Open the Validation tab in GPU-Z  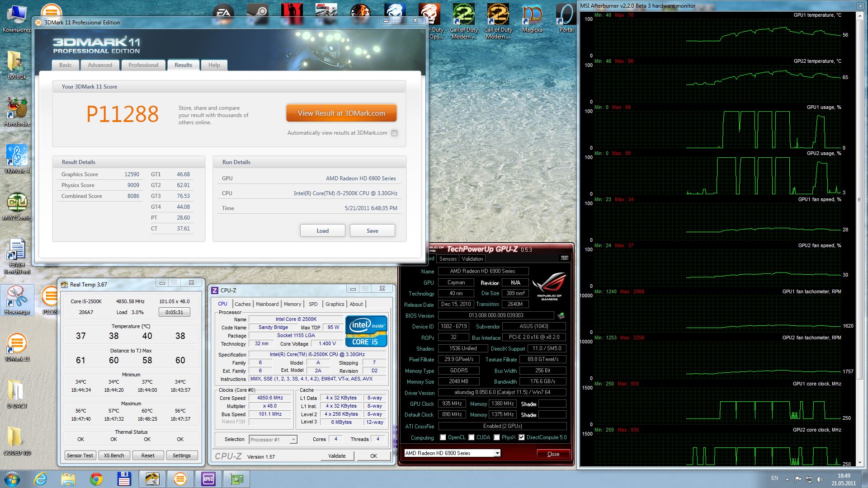click(x=472, y=259)
